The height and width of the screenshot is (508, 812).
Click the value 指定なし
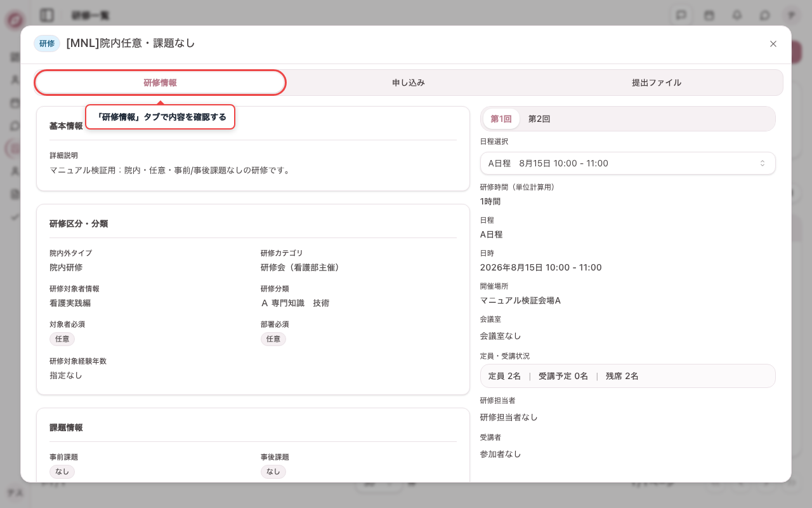[66, 375]
